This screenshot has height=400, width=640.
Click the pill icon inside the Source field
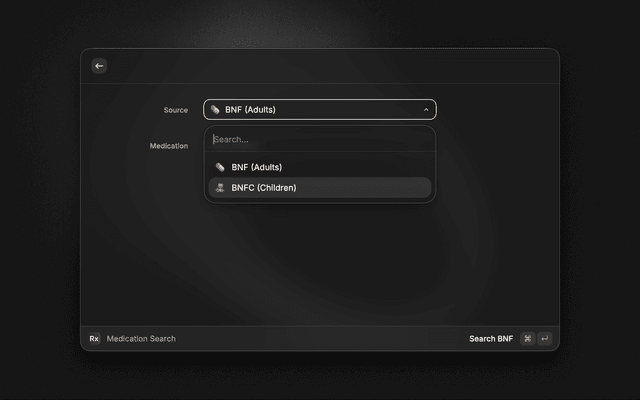tap(215, 110)
